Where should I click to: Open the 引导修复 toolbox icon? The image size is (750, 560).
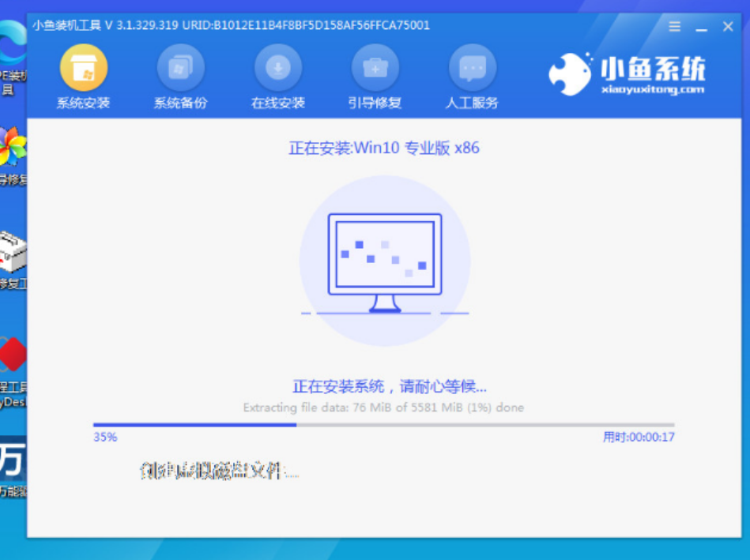375,67
